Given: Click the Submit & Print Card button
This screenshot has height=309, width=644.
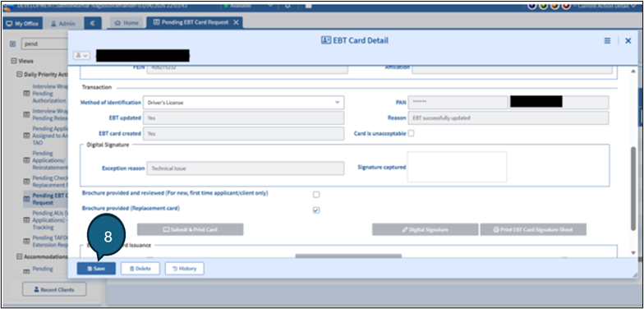Looking at the screenshot, I should coord(191,229).
